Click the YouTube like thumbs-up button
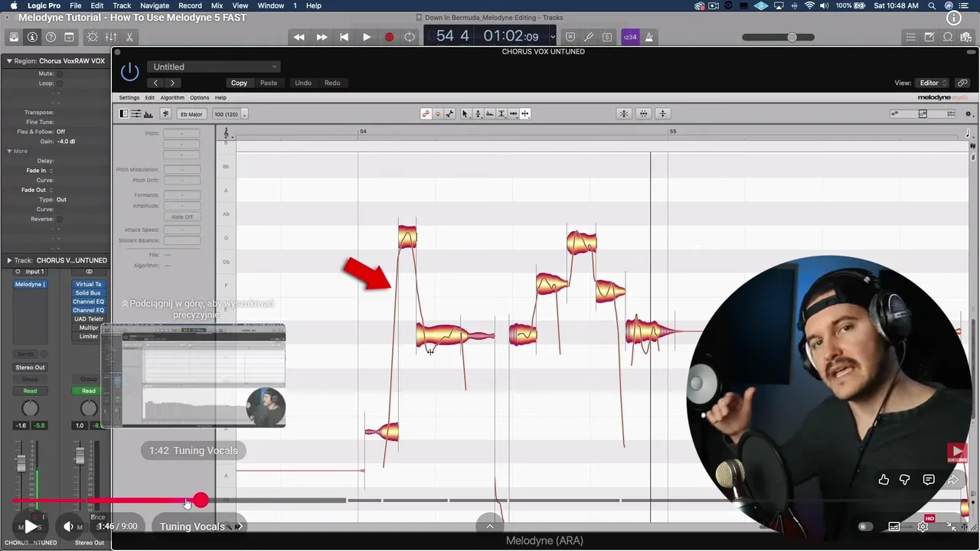The width and height of the screenshot is (980, 551). click(x=884, y=480)
